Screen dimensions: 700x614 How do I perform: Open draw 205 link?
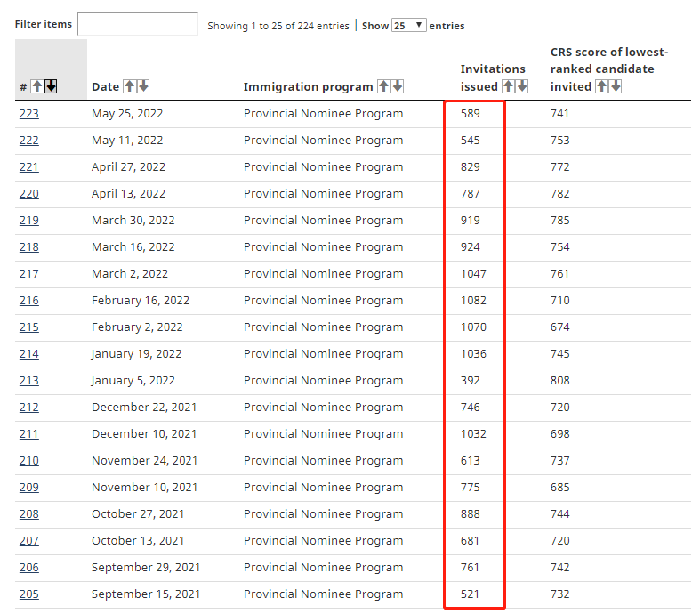(x=29, y=594)
